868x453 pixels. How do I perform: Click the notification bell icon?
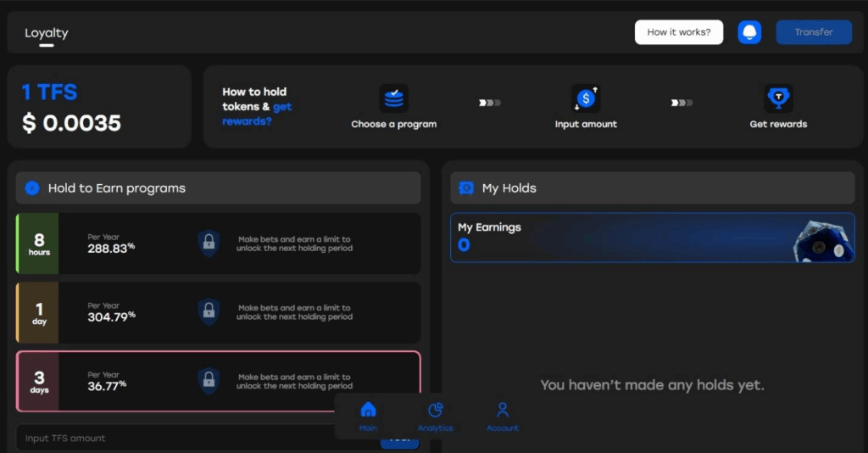(x=749, y=32)
